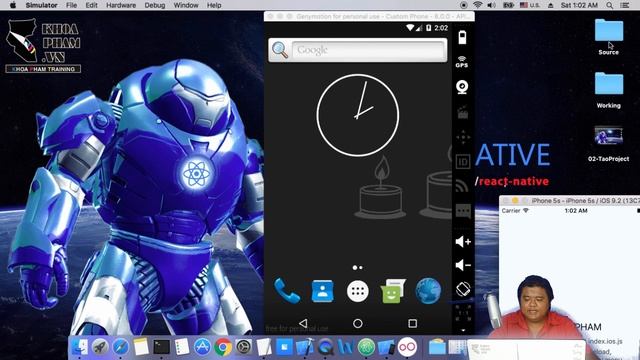Open Terminal from the Dock
This screenshot has width=640, height=360.
(162, 347)
